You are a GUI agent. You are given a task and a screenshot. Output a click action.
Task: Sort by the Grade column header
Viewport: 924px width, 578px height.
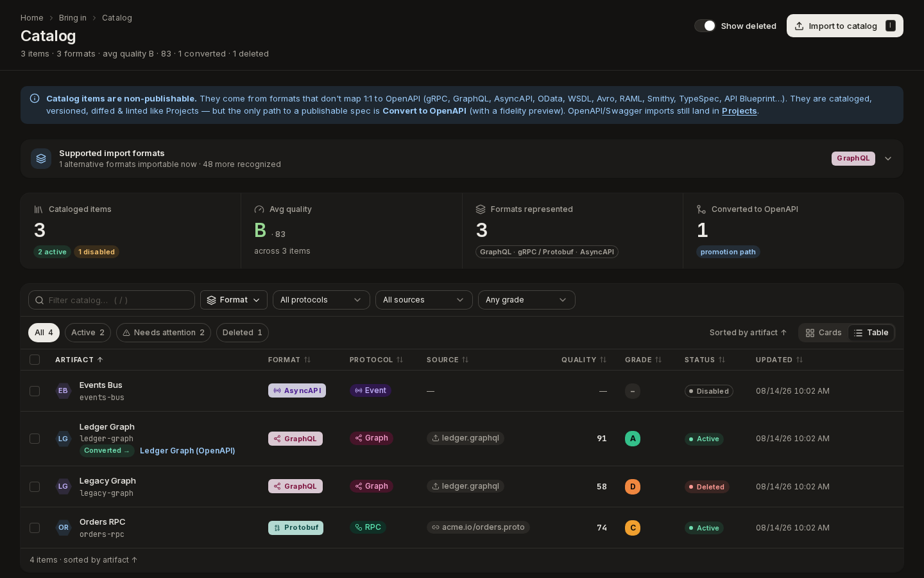[644, 360]
